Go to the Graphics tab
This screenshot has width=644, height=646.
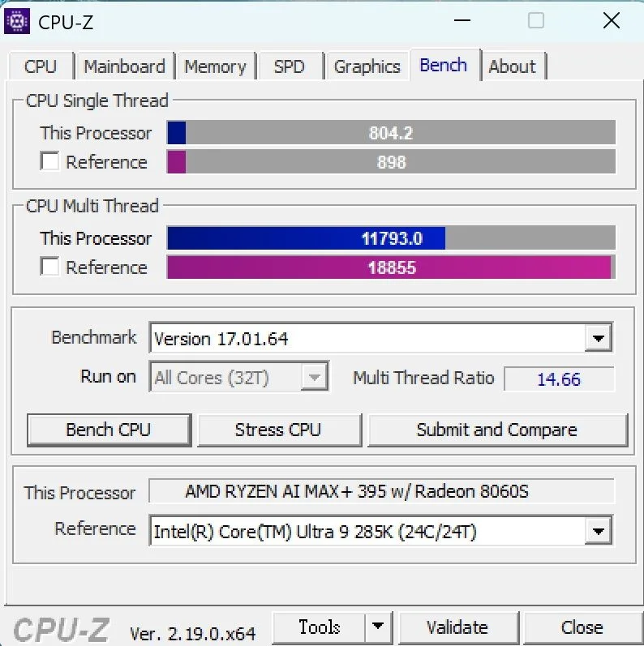[367, 66]
